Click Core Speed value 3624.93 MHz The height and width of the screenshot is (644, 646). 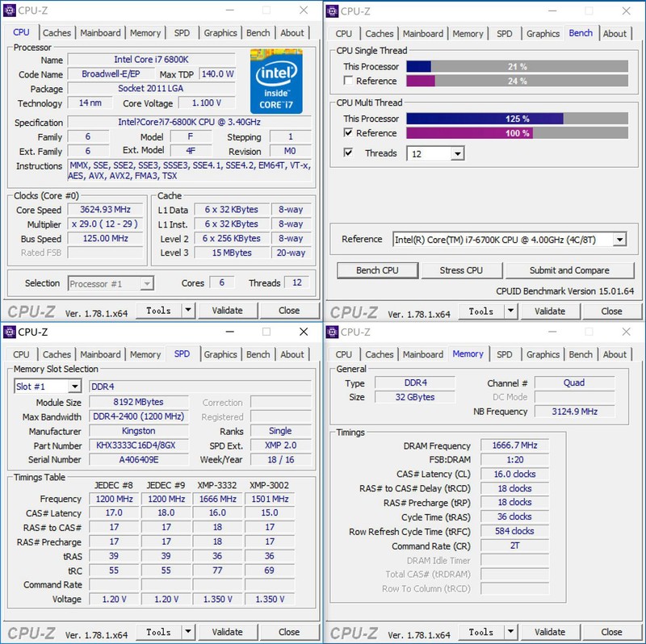[105, 210]
